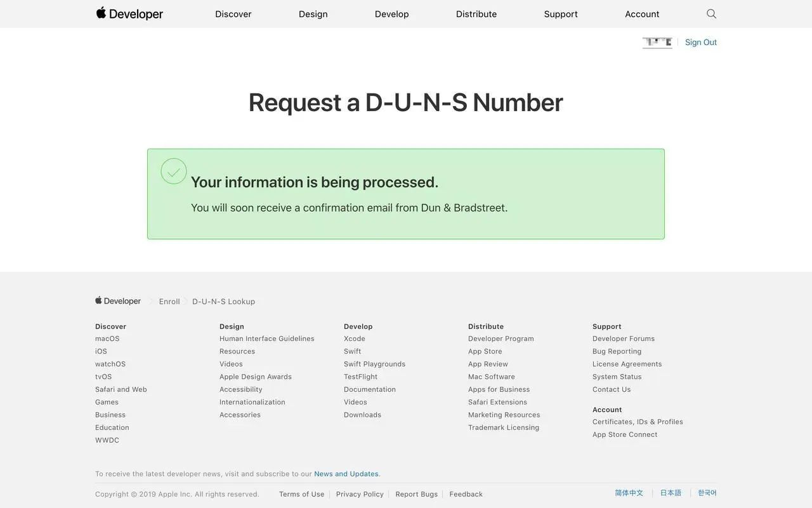Open Education footer link

click(x=112, y=427)
